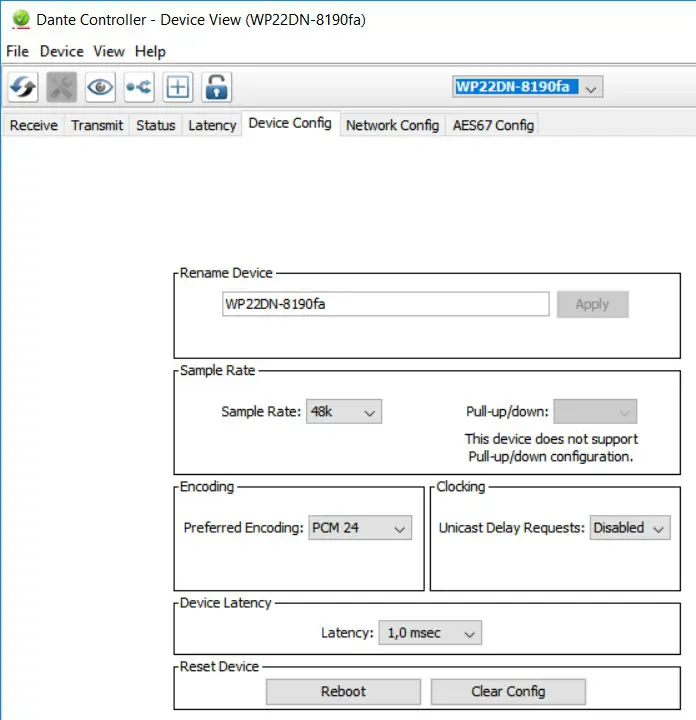
Task: Click the Reboot button
Action: 343,692
